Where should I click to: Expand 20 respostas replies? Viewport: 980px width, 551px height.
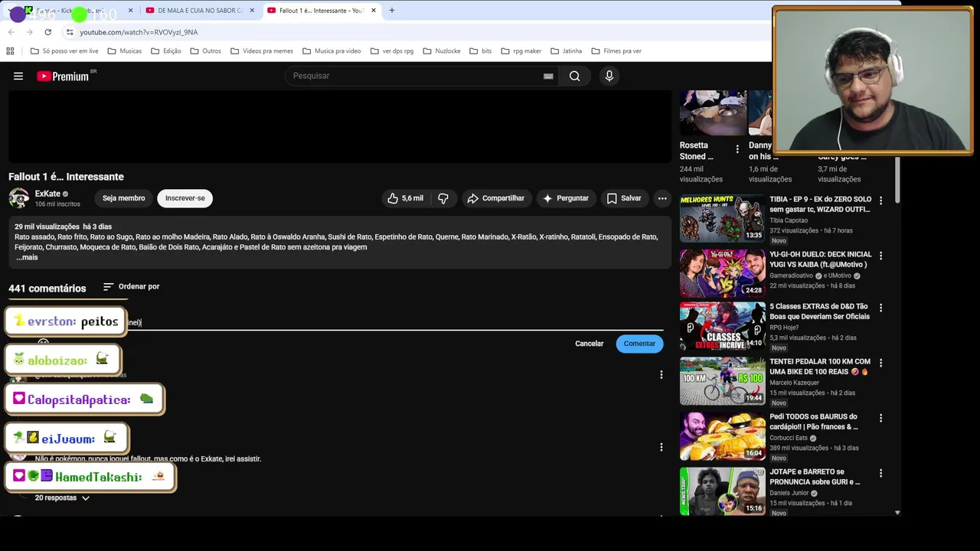[x=62, y=498]
